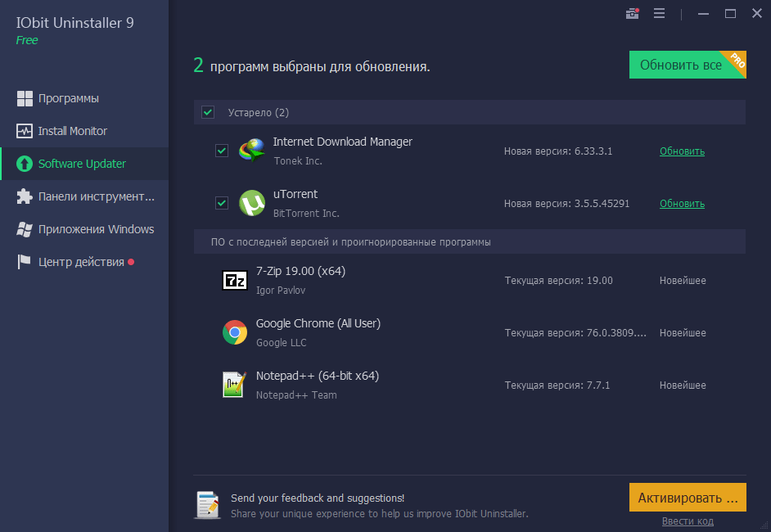Click the Ввести код link
This screenshot has height=532, width=771.
pyautogui.click(x=688, y=521)
